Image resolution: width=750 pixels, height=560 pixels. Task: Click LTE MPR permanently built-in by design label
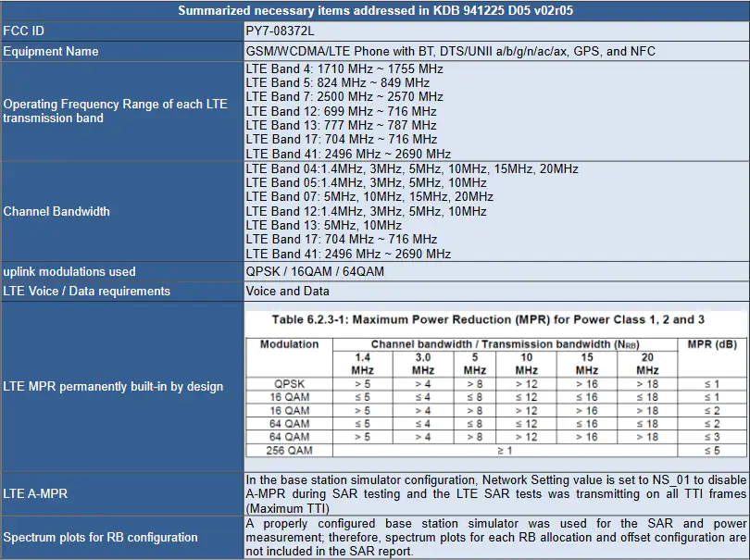(113, 386)
